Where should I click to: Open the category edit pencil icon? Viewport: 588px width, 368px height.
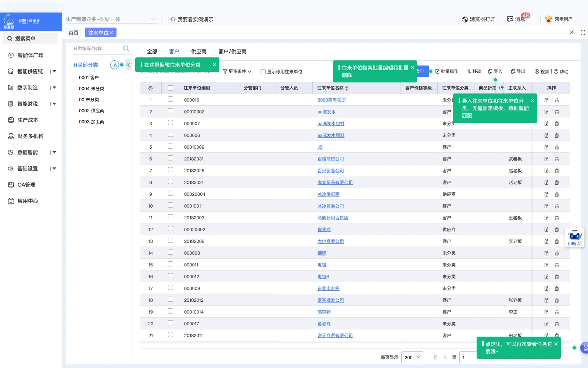pyautogui.click(x=115, y=65)
